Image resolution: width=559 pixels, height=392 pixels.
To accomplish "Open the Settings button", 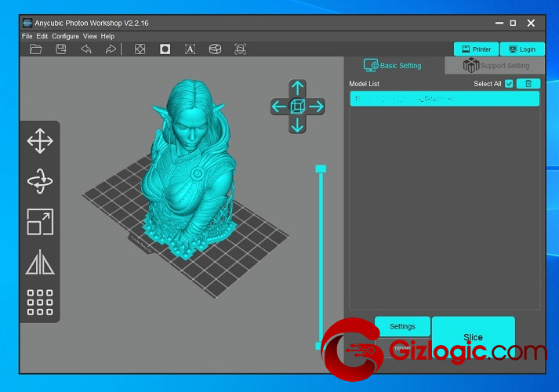I will coord(402,326).
